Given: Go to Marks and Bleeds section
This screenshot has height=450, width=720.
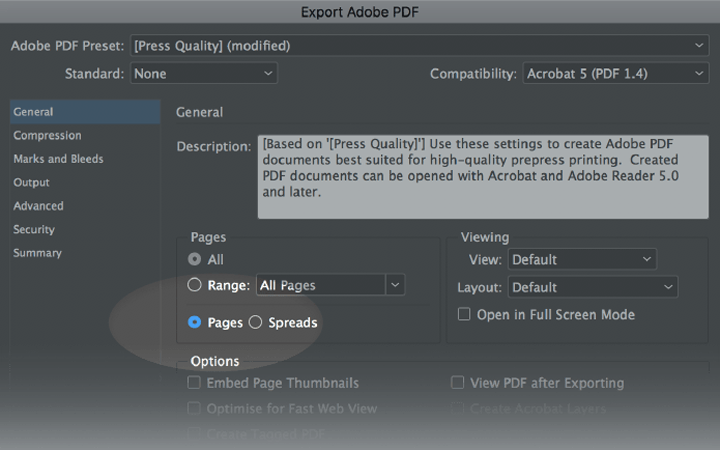Looking at the screenshot, I should point(58,159).
